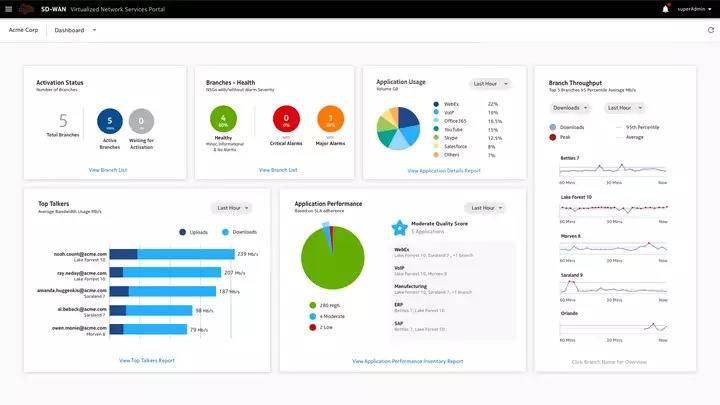Click the red Critical Alarms circle
This screenshot has width=720, height=405.
coord(286,119)
